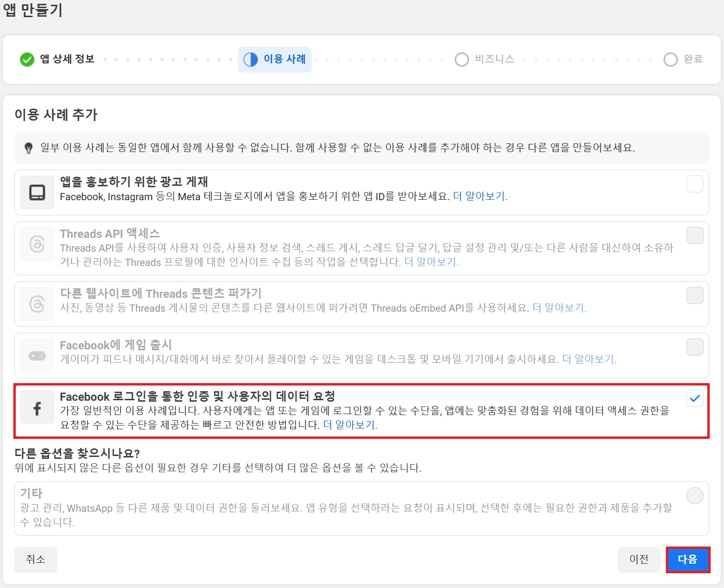Image resolution: width=724 pixels, height=588 pixels.
Task: Open 더 알아보기 link for Threads API 액세스
Action: coord(431,262)
